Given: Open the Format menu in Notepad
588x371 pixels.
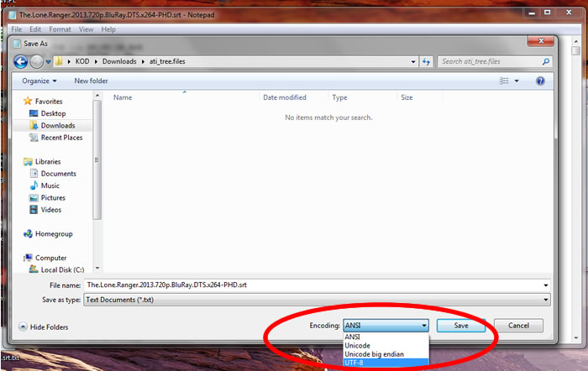Looking at the screenshot, I should point(60,29).
